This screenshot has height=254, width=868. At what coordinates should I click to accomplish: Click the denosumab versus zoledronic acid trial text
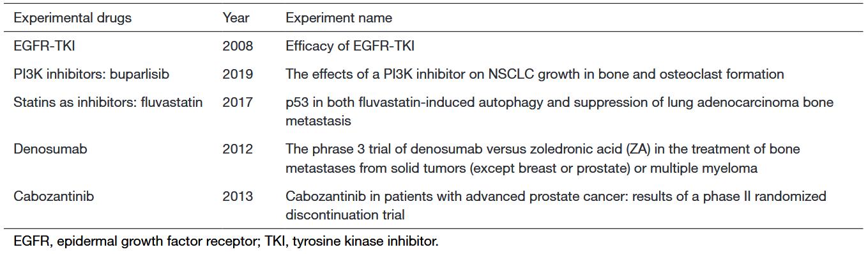tap(543, 159)
